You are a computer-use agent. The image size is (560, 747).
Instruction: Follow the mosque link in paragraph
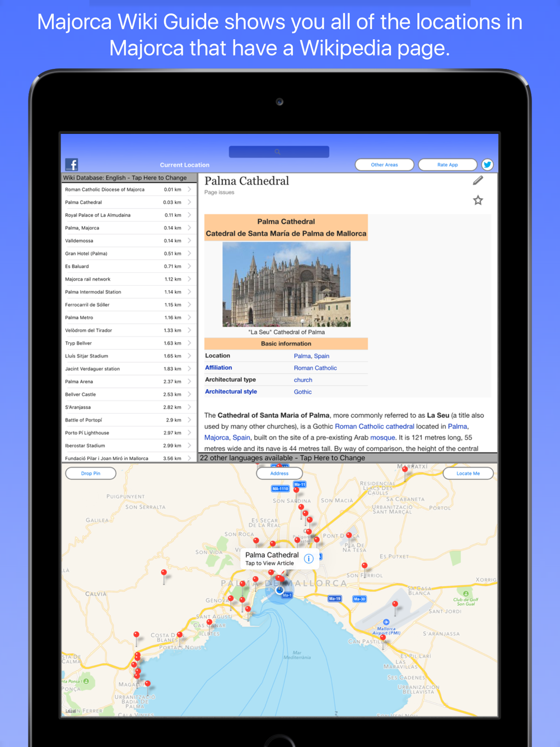click(x=382, y=437)
